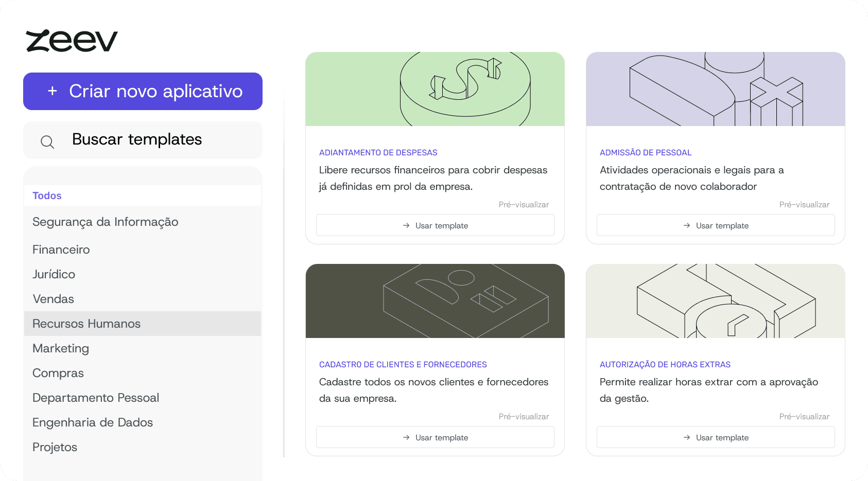Click the arrow icon inside Usar template for Admissão de Pessoal

point(686,225)
